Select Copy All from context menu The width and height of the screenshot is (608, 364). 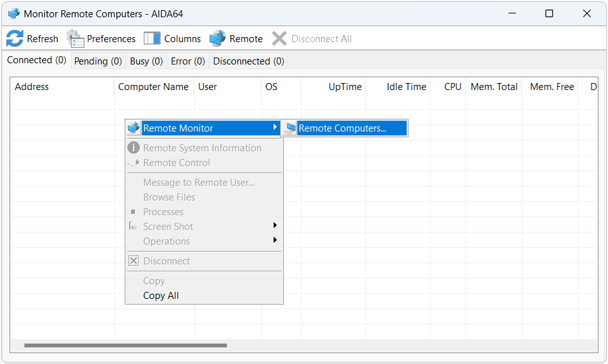(161, 296)
